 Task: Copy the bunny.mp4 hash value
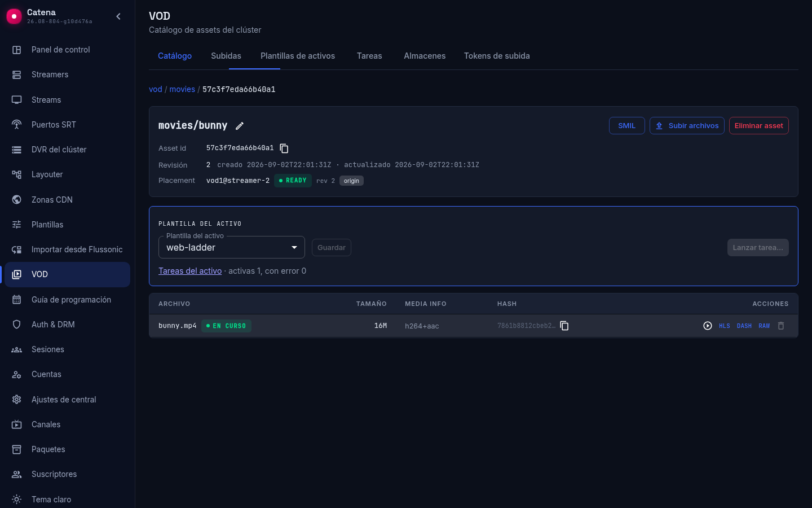(564, 326)
